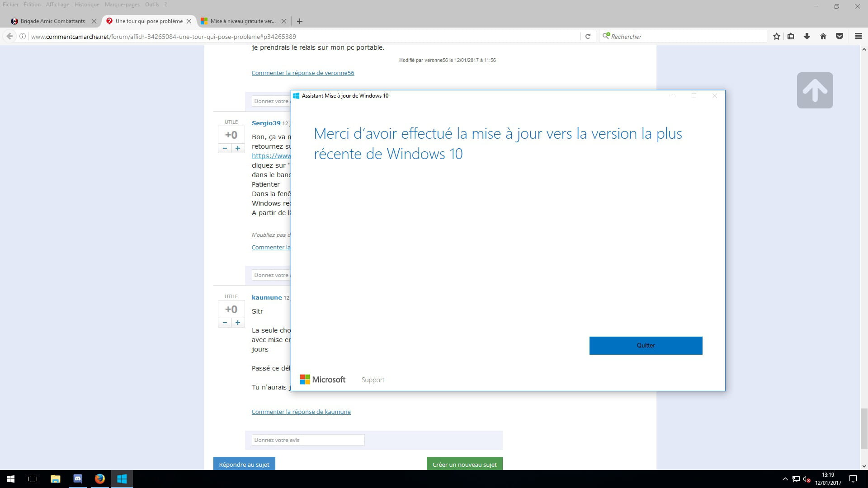The width and height of the screenshot is (868, 488).
Task: Select Windows update assistant taskbar icon
Action: pos(122,479)
